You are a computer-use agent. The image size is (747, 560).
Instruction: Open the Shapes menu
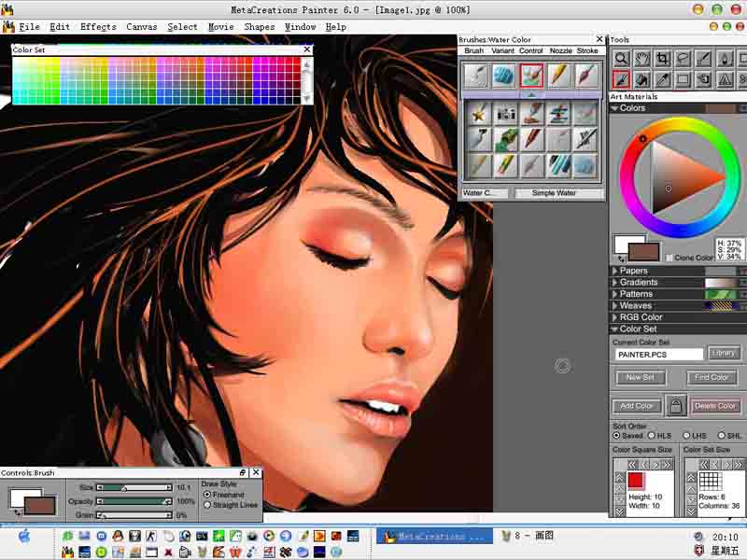[x=260, y=27]
